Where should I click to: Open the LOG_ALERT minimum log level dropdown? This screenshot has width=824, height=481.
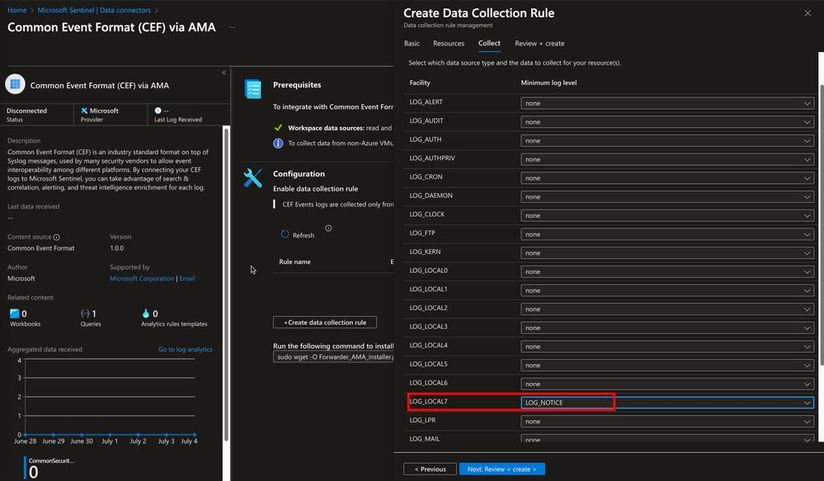pos(666,103)
